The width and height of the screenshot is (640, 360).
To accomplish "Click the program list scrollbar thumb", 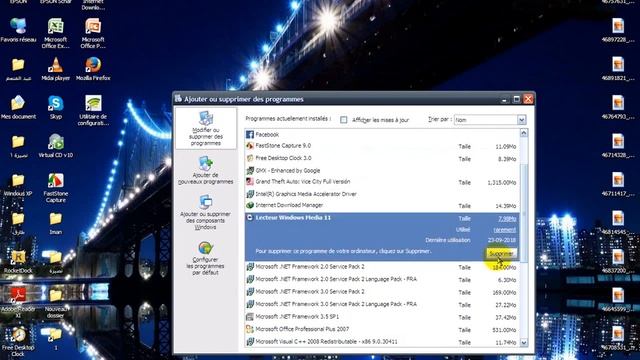I will point(524,212).
